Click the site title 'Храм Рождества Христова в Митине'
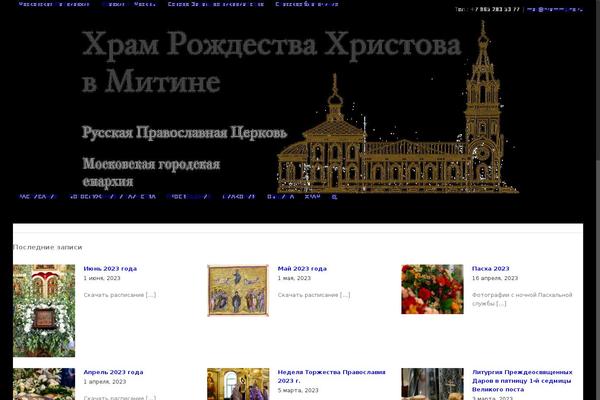The height and width of the screenshot is (400, 600). [x=271, y=62]
